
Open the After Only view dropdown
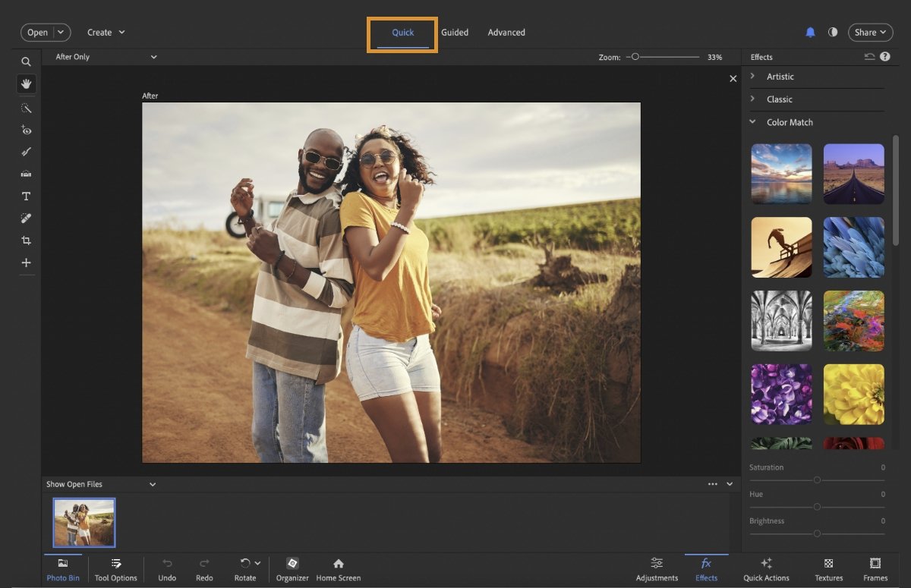click(x=106, y=56)
